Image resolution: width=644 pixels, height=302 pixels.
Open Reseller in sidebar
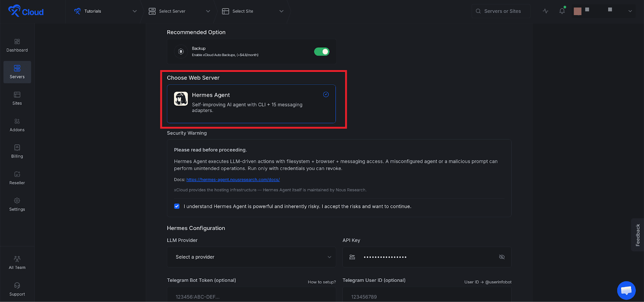(x=17, y=178)
